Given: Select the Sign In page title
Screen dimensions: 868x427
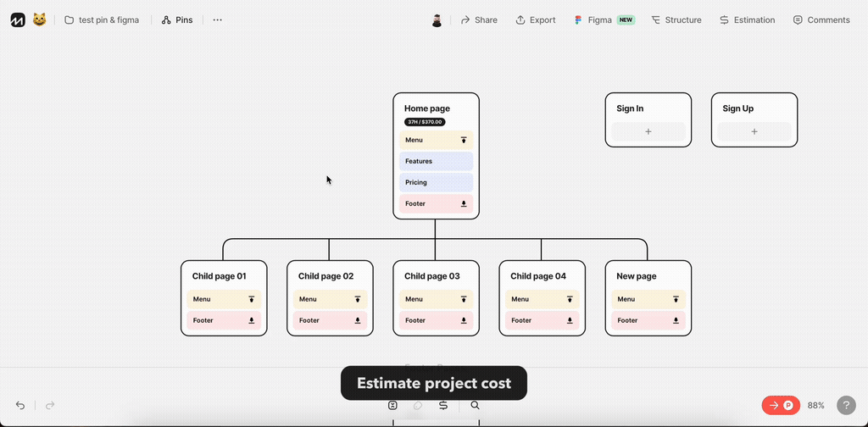Looking at the screenshot, I should [x=630, y=108].
